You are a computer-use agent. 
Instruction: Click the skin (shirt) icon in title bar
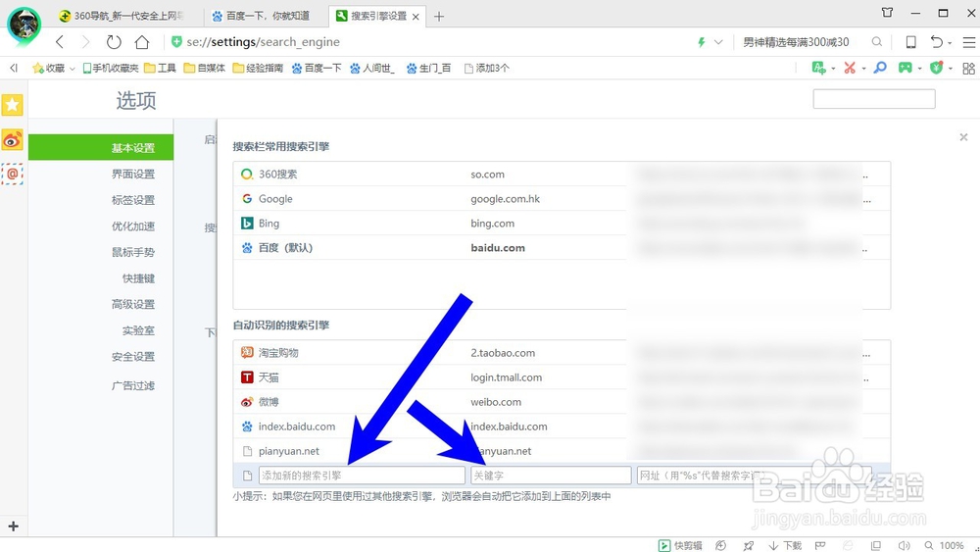[x=887, y=13]
